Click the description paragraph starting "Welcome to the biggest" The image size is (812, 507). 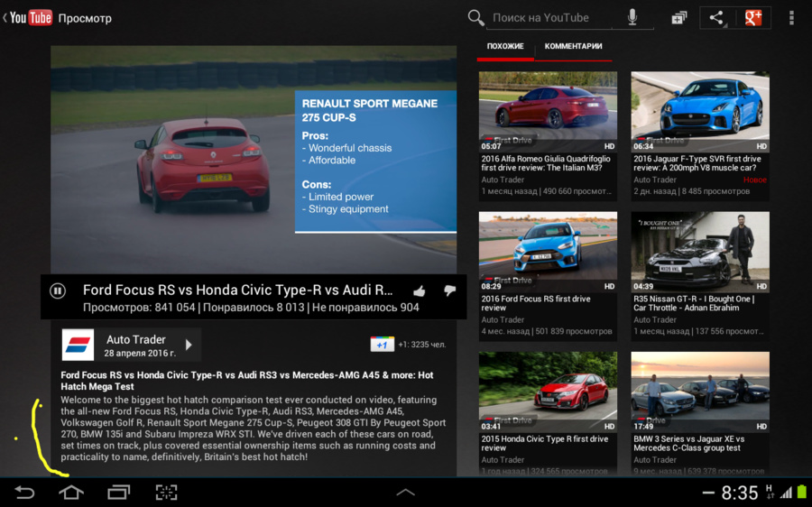[x=254, y=429]
